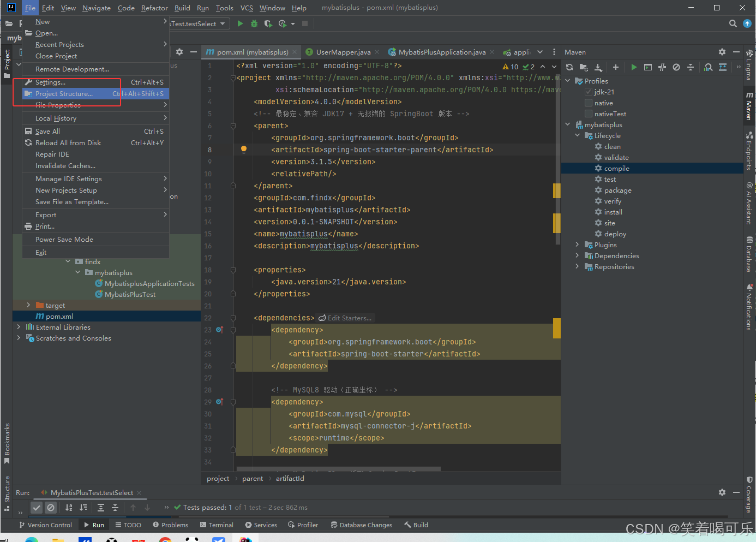Open Maven Analyze Dependencies icon
This screenshot has width=756, height=542.
(x=708, y=67)
